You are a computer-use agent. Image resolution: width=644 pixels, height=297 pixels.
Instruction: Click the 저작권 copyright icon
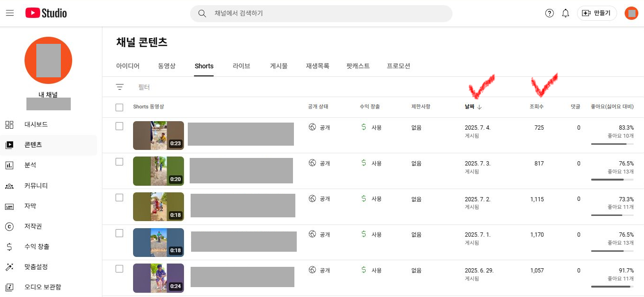pos(9,226)
